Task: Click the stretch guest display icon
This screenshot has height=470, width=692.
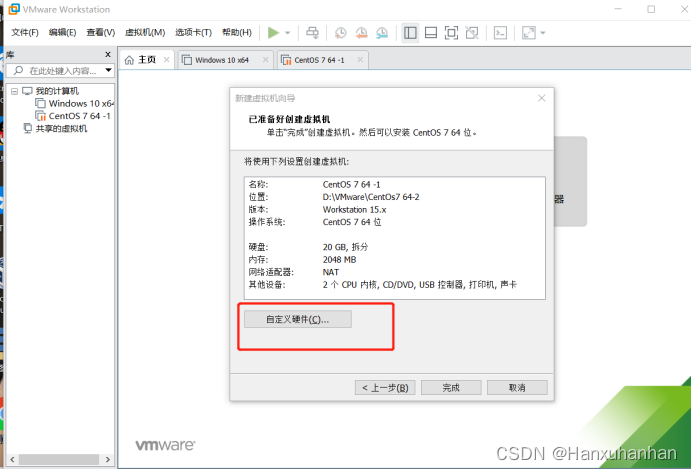Action: 528,33
